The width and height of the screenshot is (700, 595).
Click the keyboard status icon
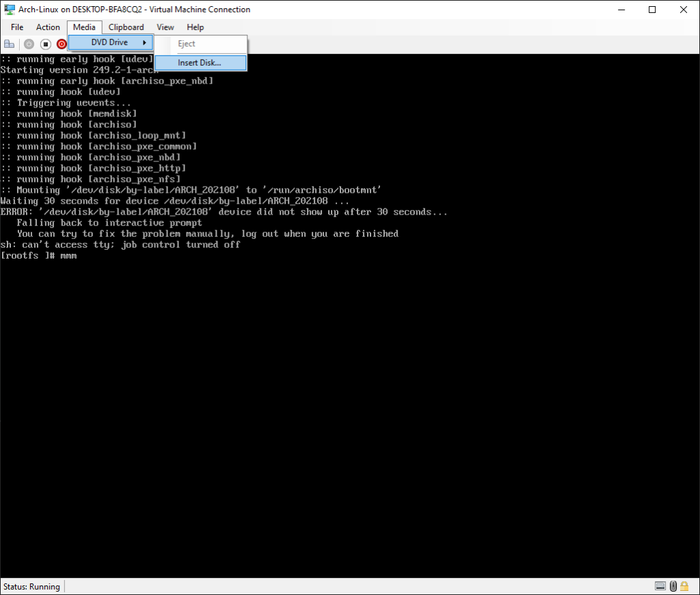(660, 586)
